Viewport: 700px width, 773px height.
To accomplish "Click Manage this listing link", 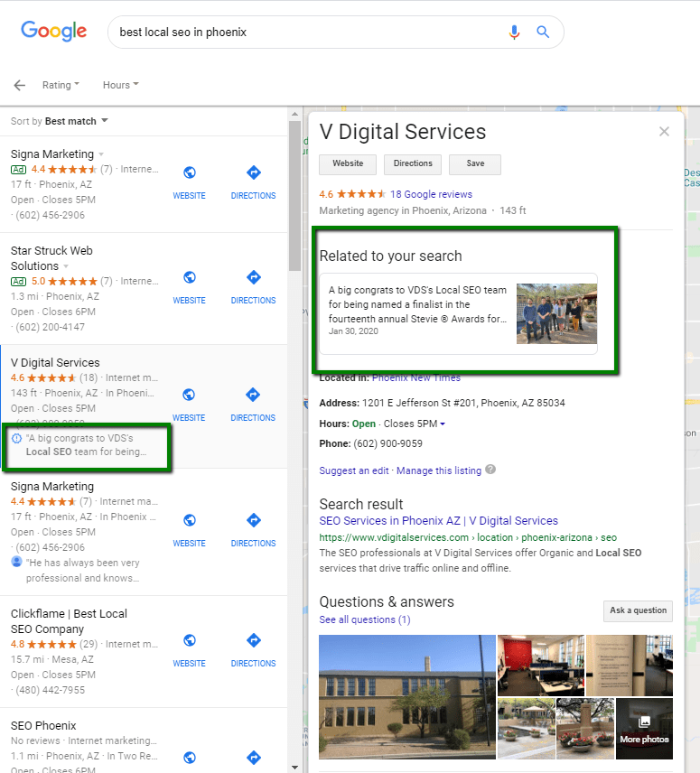I will click(439, 470).
